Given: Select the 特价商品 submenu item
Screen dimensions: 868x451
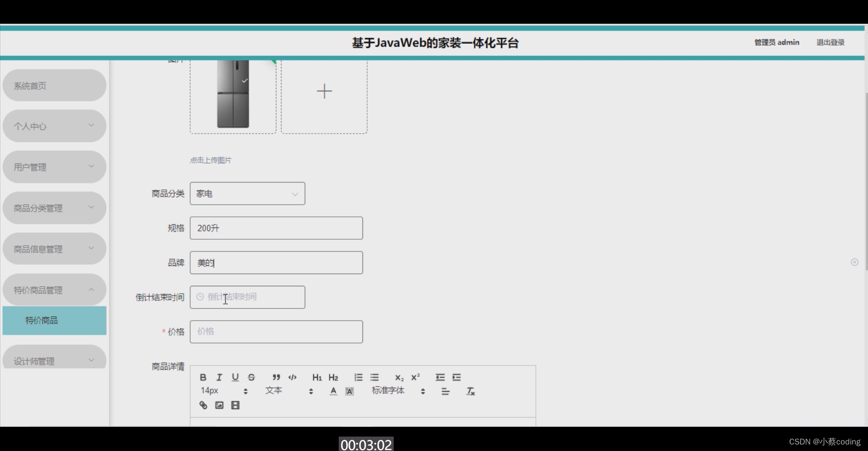Looking at the screenshot, I should (55, 321).
